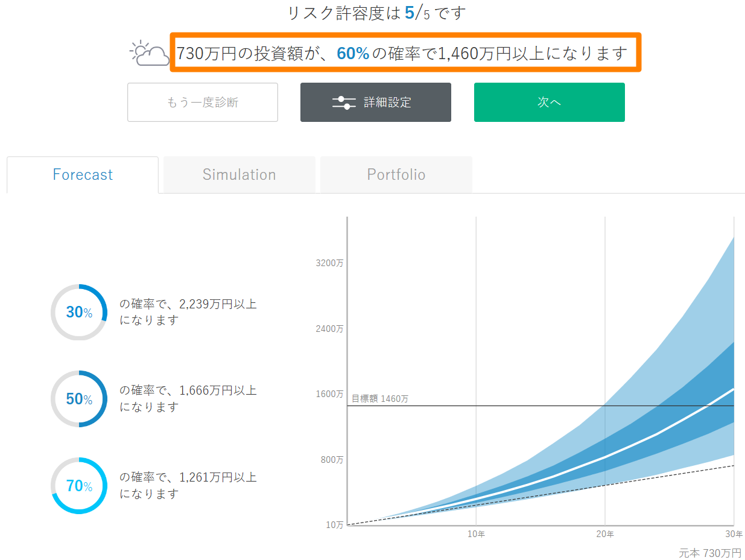Switch to the Simulation tab
Viewport: 745px width, 560px height.
point(239,175)
